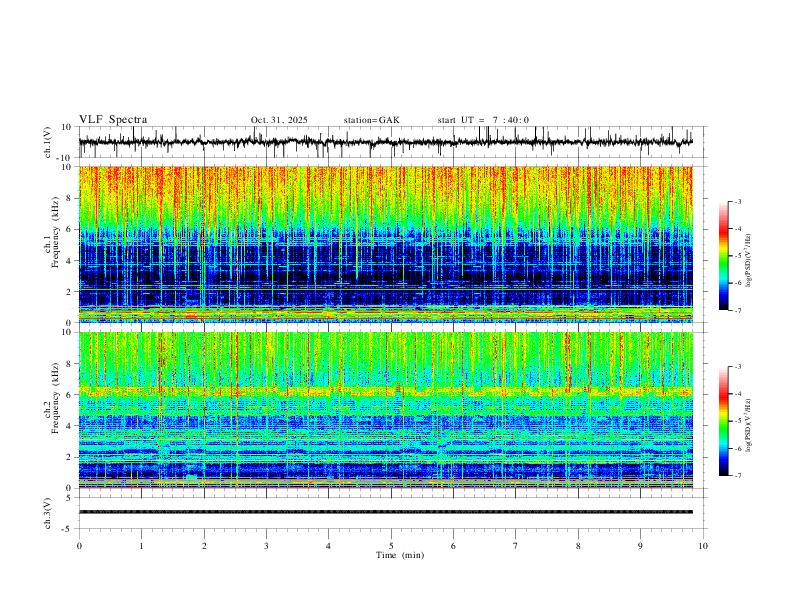The height and width of the screenshot is (612, 792).
Task: Click time axis tick label "8"
Action: (578, 546)
